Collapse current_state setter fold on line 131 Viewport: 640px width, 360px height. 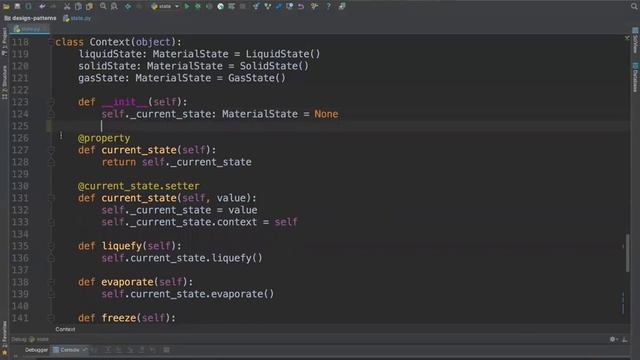(x=51, y=198)
